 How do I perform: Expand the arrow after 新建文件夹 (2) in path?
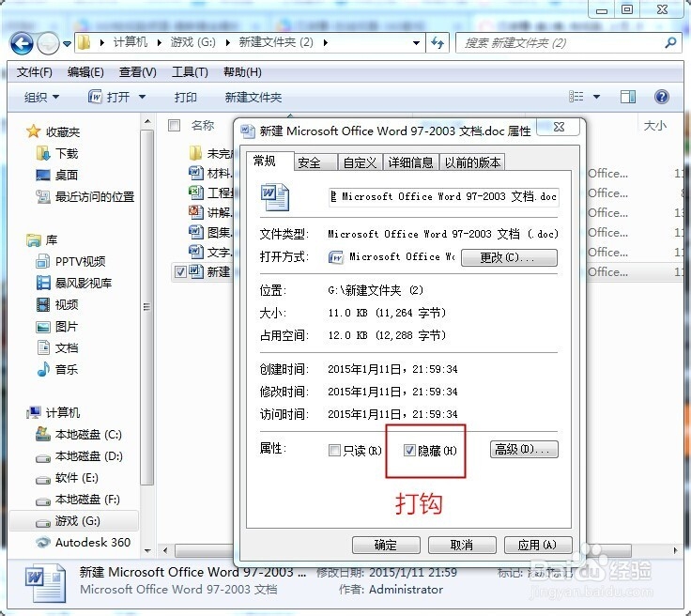click(326, 43)
